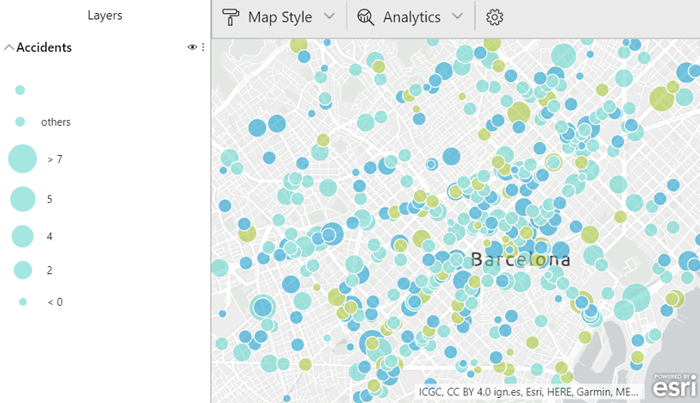This screenshot has width=700, height=403.
Task: Click the Powered by Esri logo
Action: (x=674, y=385)
